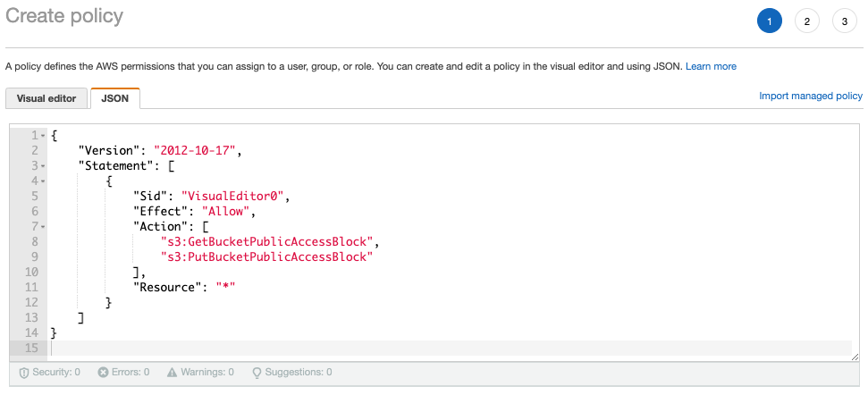Screen dimensions: 868x395
Task: Collapse the root object fold arrow on line 1
Action: point(43,135)
